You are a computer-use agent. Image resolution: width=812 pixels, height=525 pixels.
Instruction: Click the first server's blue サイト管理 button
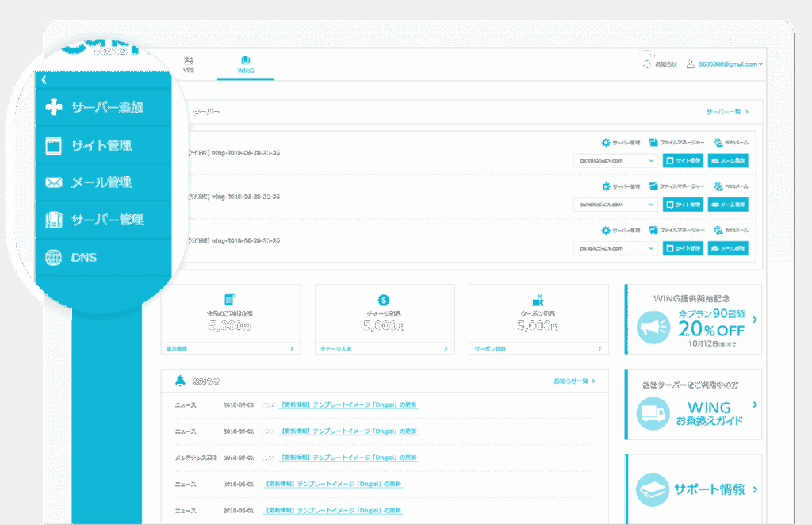(683, 160)
